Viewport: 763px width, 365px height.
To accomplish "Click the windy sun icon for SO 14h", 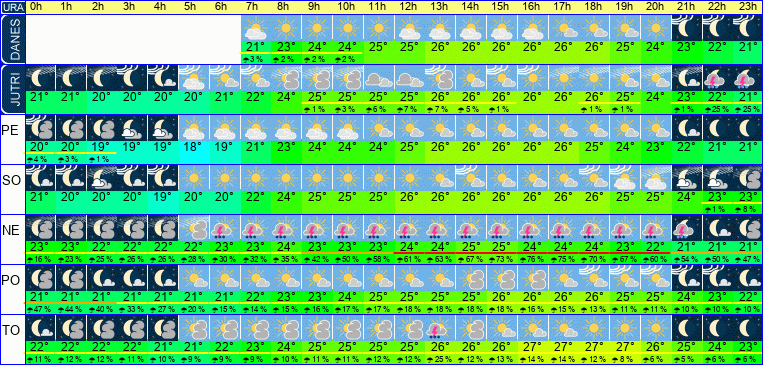I will tap(471, 178).
